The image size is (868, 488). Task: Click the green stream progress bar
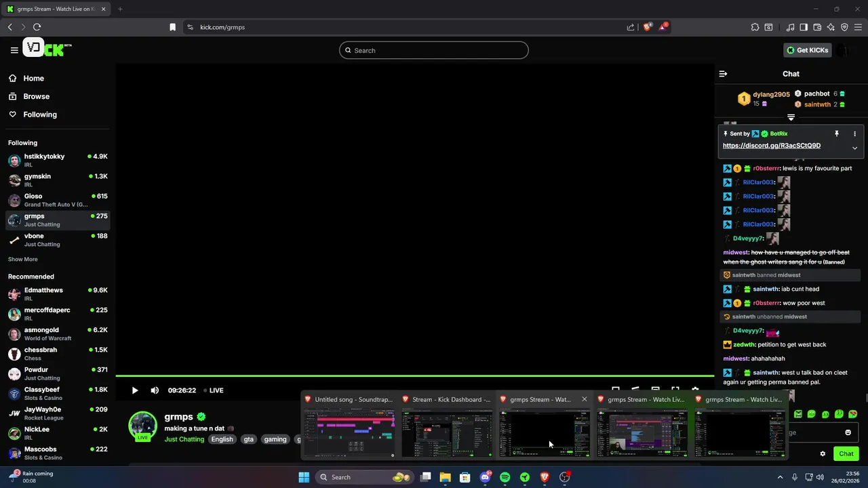point(415,375)
